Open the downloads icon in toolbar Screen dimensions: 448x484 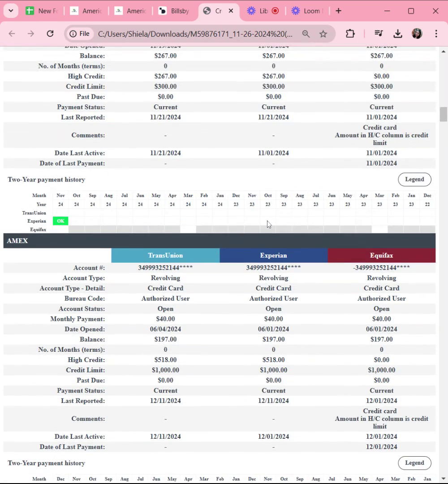[398, 34]
